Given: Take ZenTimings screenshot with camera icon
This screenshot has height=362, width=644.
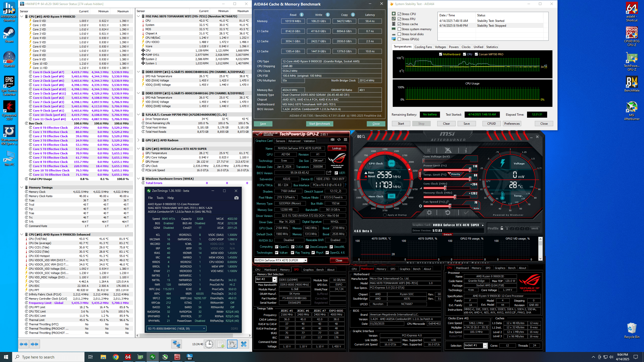Looking at the screenshot, I should point(236,198).
